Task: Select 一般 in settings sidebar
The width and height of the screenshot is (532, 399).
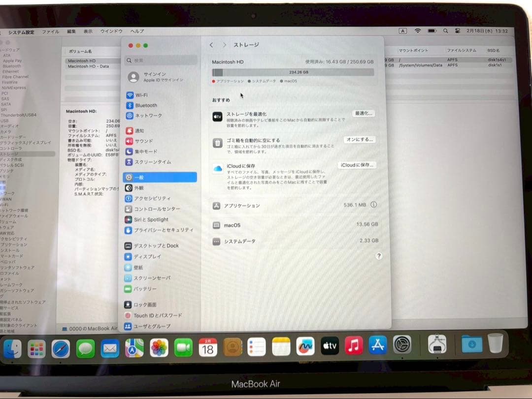Action: 160,177
